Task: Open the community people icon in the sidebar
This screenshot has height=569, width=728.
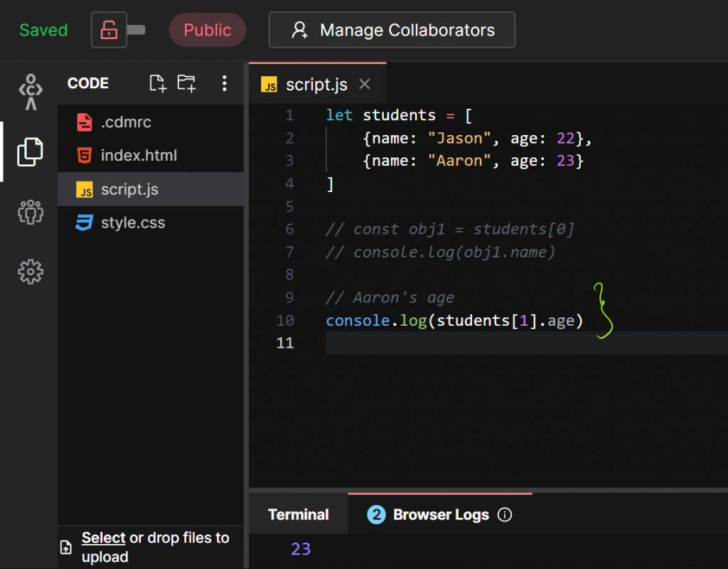Action: click(x=31, y=212)
